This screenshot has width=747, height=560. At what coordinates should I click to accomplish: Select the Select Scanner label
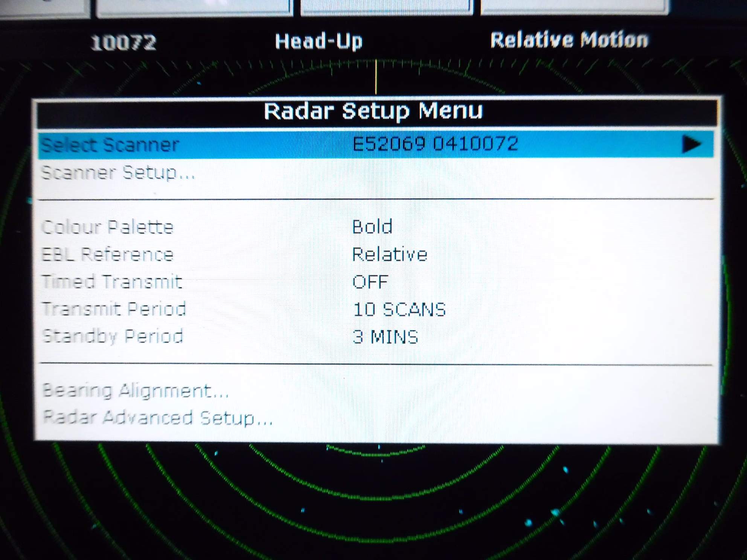point(110,145)
